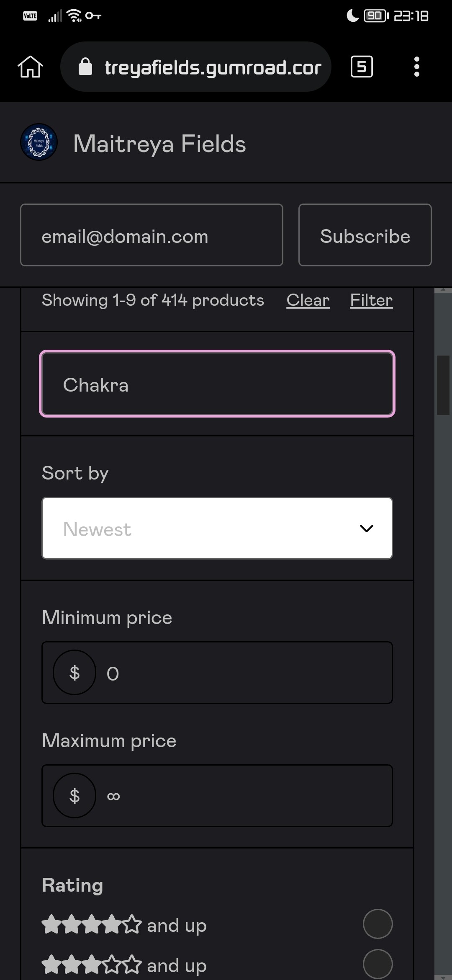The height and width of the screenshot is (980, 452).
Task: Click the page scrollbar thumb
Action: click(443, 385)
